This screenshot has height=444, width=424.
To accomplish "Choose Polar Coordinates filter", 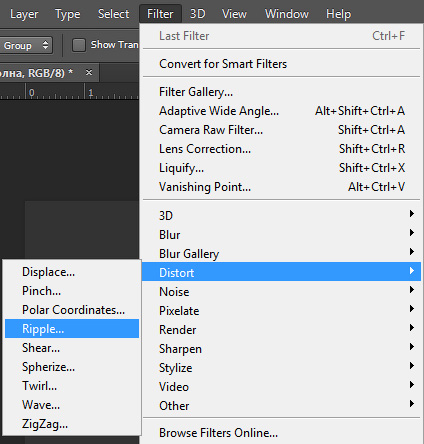I will pyautogui.click(x=72, y=310).
